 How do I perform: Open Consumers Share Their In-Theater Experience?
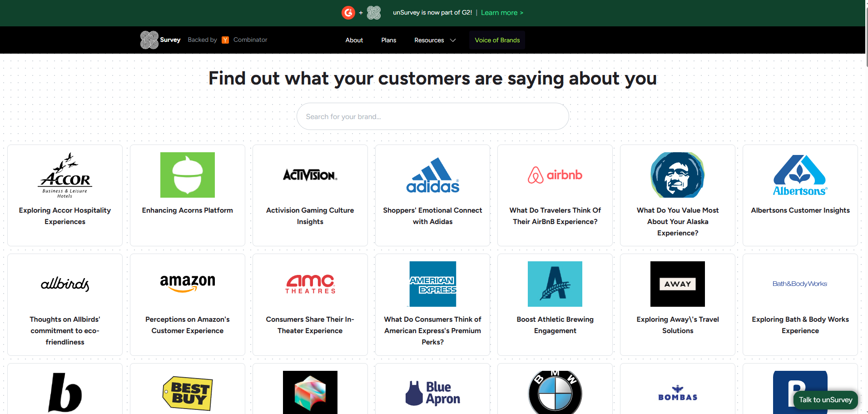coord(310,325)
